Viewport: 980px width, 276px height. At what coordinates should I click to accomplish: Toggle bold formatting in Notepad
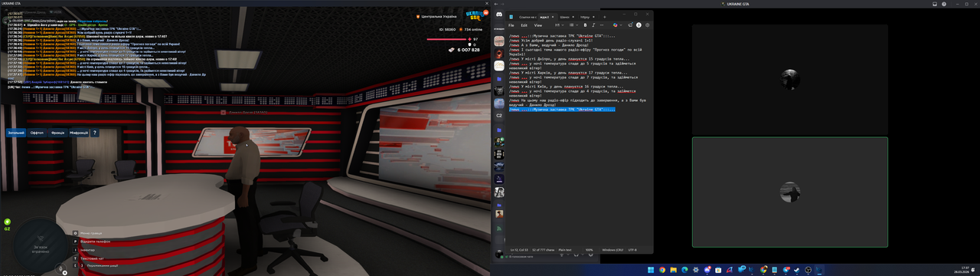585,25
